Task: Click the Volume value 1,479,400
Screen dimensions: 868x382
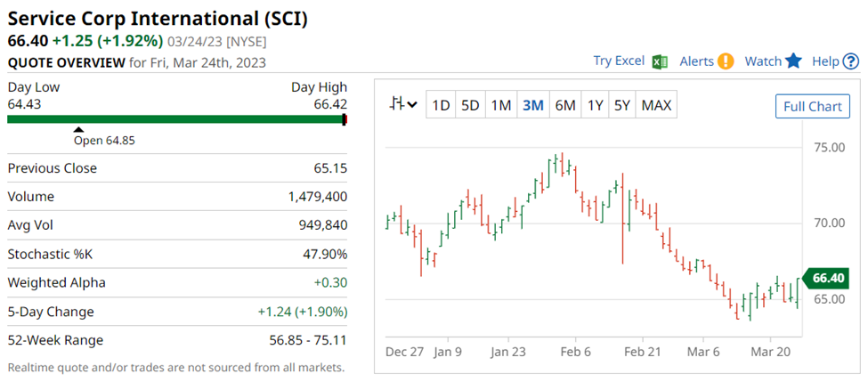Action: point(318,197)
